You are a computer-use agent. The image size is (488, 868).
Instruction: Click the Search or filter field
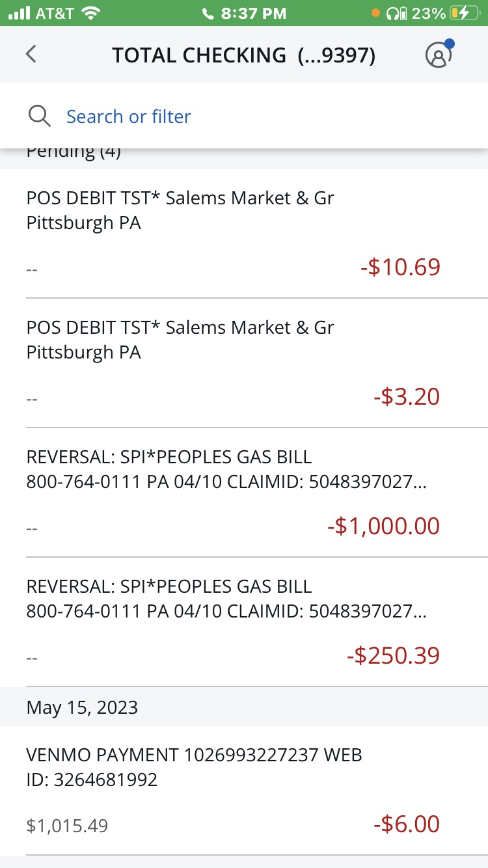point(129,116)
